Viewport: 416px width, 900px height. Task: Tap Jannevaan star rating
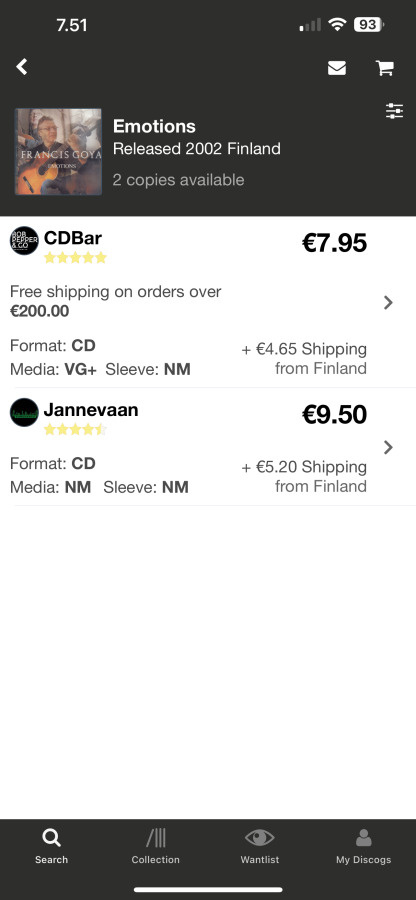tap(75, 429)
